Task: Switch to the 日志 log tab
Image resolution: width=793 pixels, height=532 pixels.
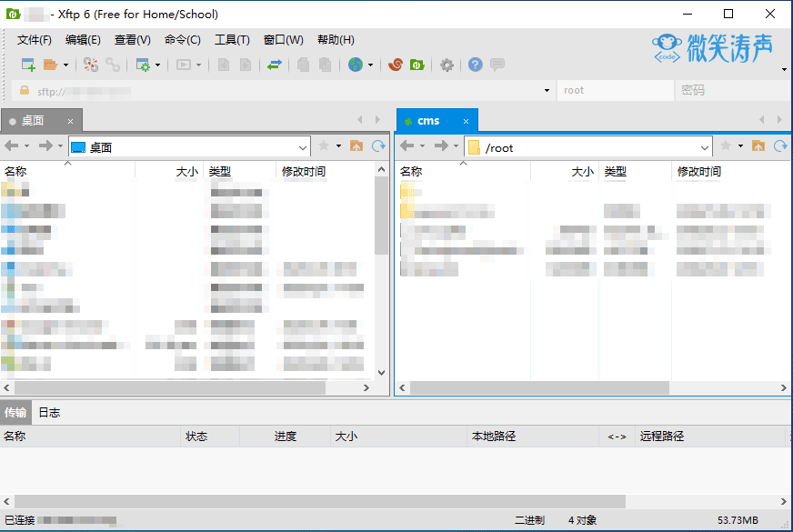Action: click(x=49, y=413)
